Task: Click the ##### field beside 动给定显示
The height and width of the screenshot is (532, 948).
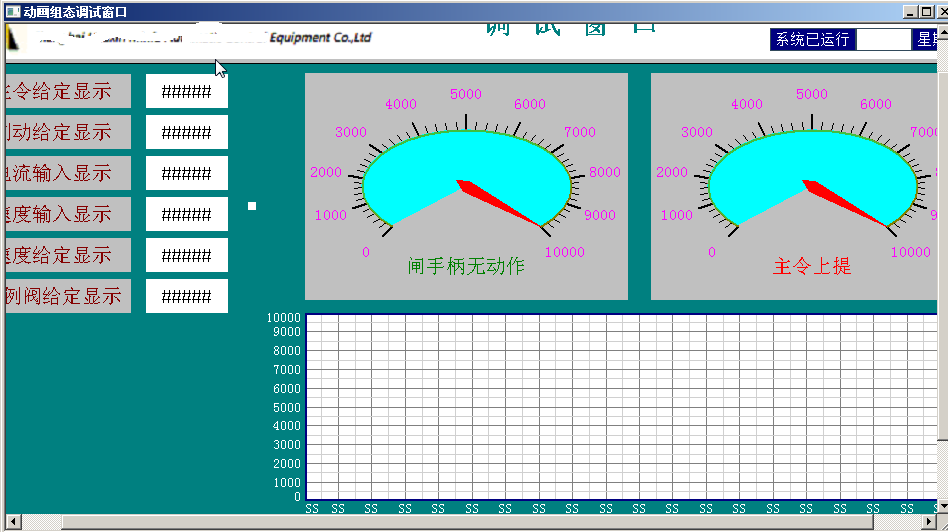Action: 186,132
